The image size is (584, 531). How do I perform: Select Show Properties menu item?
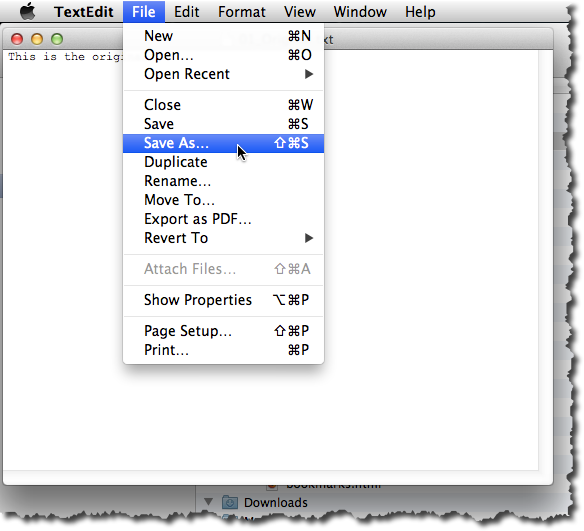point(223,300)
